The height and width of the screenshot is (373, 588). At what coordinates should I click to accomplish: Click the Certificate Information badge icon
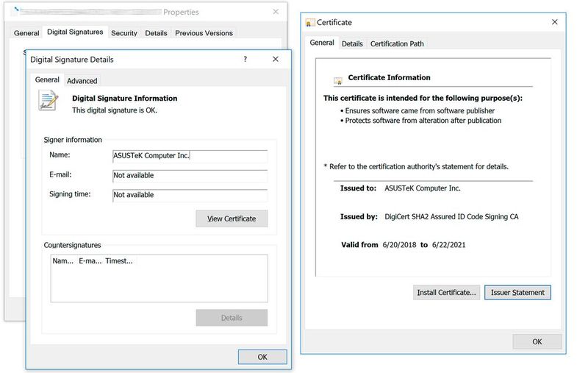coord(338,80)
